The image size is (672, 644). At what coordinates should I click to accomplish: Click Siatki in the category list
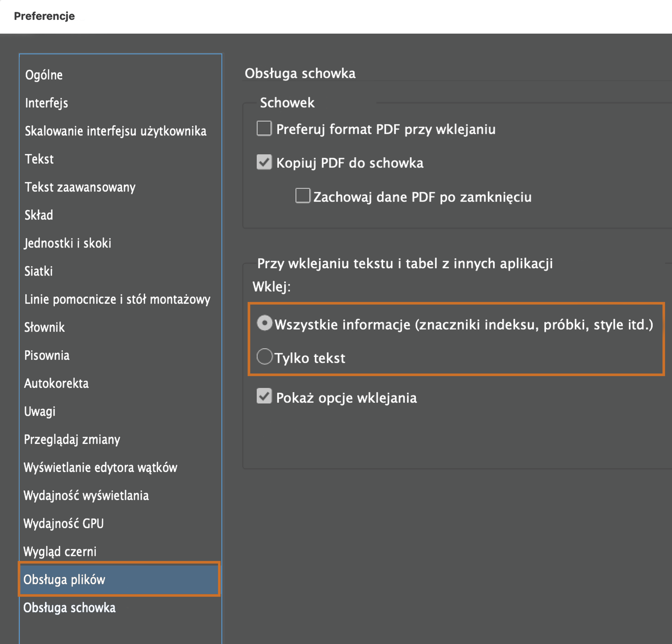38,271
